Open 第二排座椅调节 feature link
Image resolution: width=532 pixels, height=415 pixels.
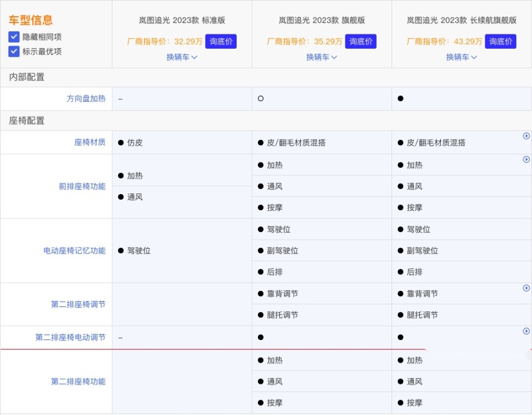tap(78, 304)
